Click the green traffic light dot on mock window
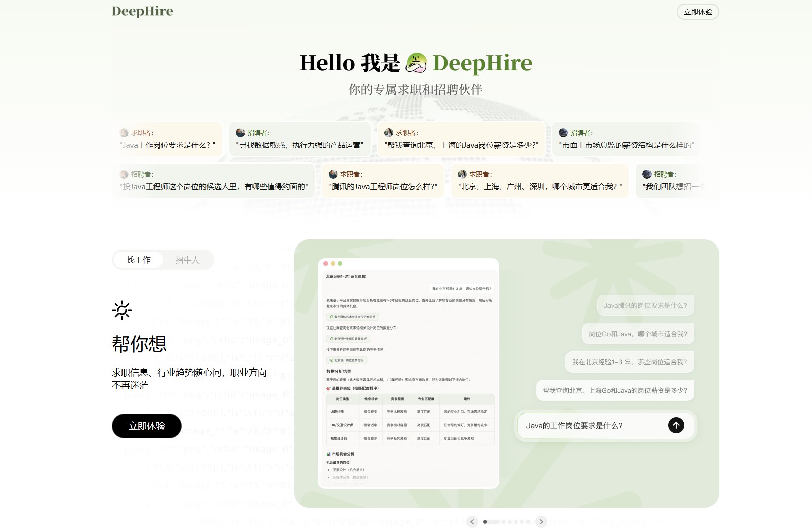The width and height of the screenshot is (812, 531). pos(341,264)
